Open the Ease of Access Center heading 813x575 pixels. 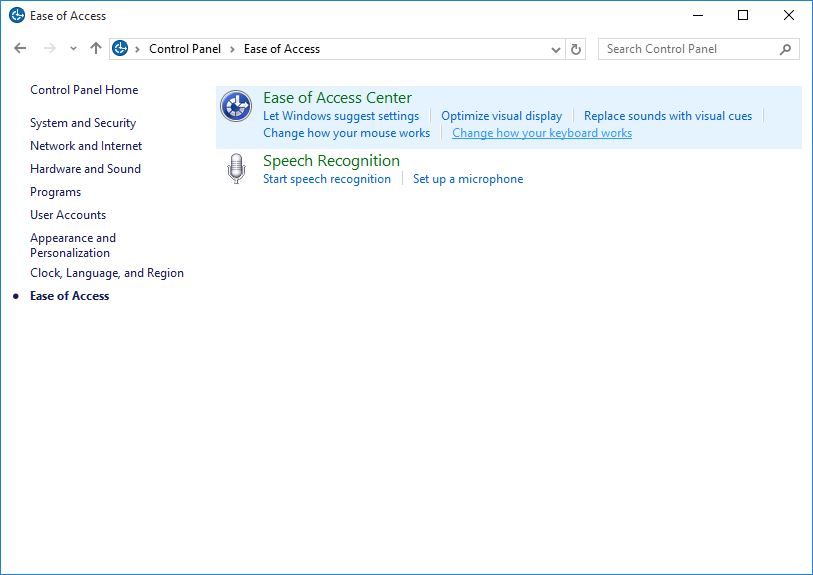tap(338, 97)
